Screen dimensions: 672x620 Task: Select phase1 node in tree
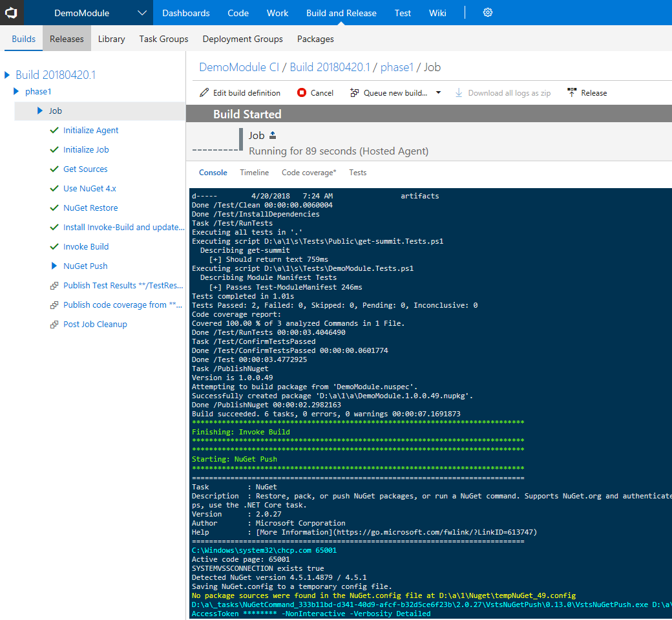point(38,91)
